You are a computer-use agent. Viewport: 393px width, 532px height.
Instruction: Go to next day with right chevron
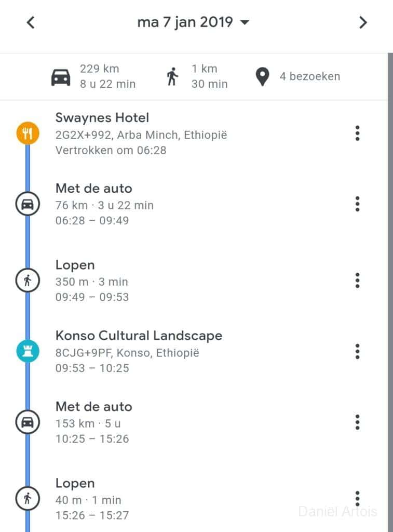(363, 22)
